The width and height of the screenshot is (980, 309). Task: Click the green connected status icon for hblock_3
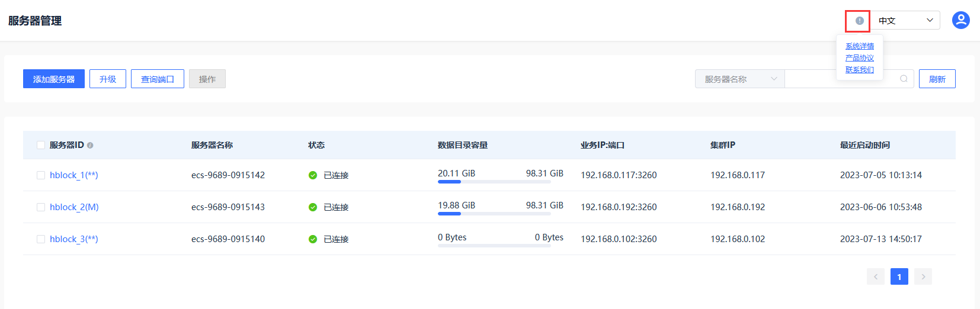click(313, 239)
